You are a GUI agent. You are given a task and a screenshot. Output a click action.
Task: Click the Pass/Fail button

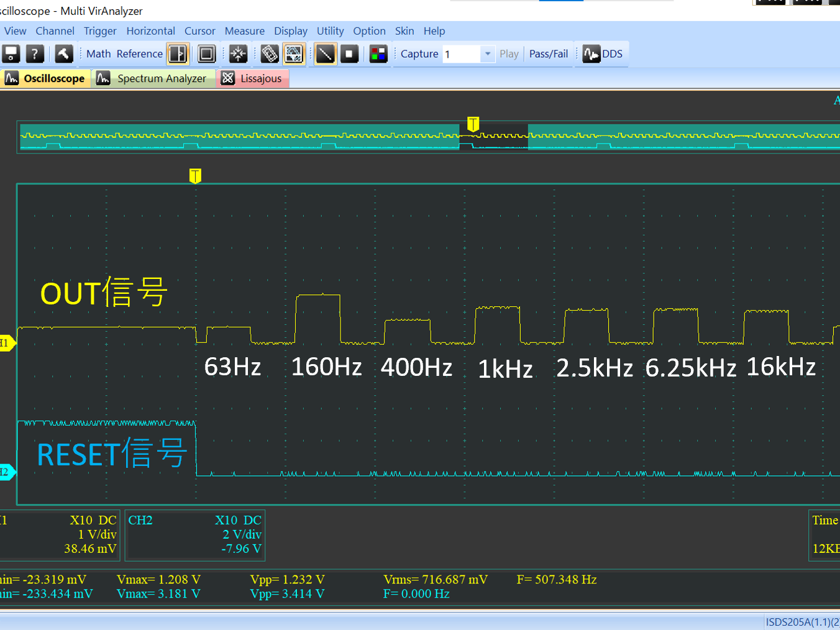point(548,54)
